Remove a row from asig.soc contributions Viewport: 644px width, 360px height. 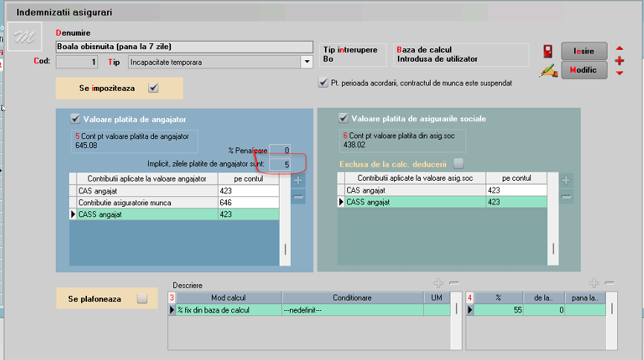(566, 197)
